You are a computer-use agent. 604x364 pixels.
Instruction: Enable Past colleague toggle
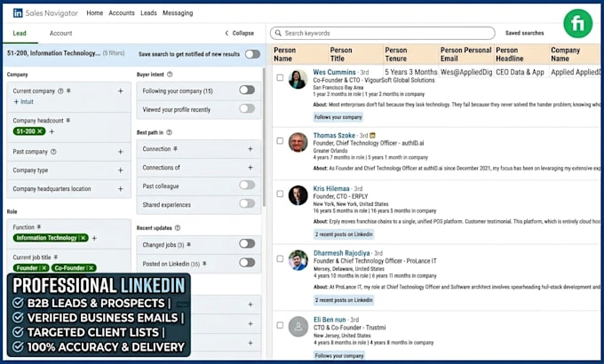(x=247, y=186)
